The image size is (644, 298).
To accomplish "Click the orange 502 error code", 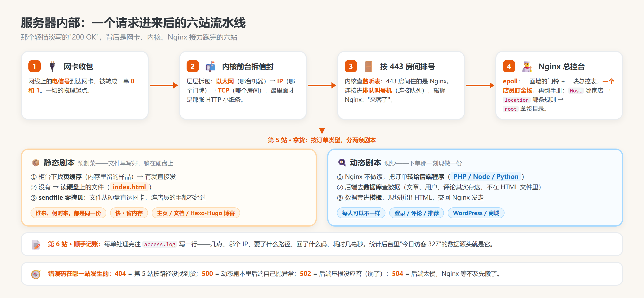I will pyautogui.click(x=305, y=274).
